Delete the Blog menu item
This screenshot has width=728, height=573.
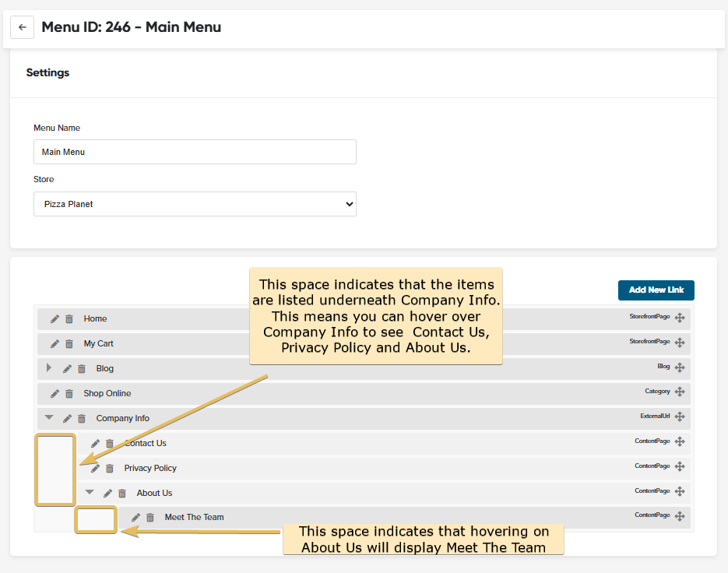tap(82, 369)
